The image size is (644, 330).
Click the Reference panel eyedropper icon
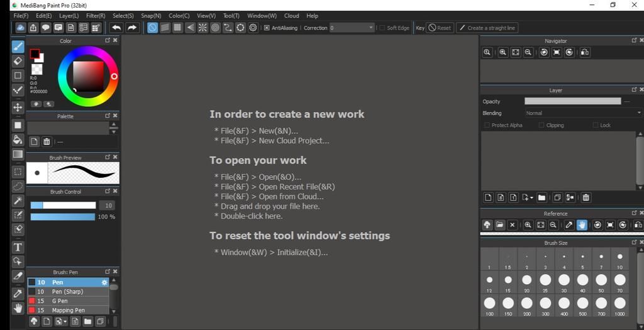click(569, 225)
